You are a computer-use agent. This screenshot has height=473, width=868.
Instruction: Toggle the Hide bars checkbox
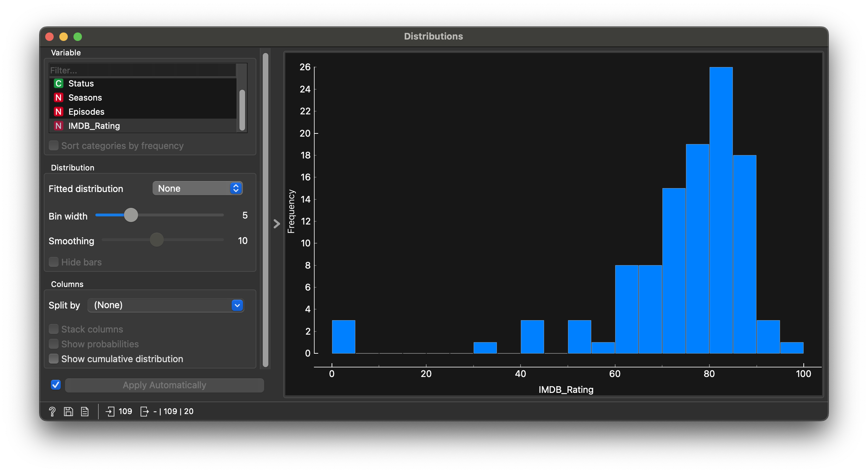(54, 262)
